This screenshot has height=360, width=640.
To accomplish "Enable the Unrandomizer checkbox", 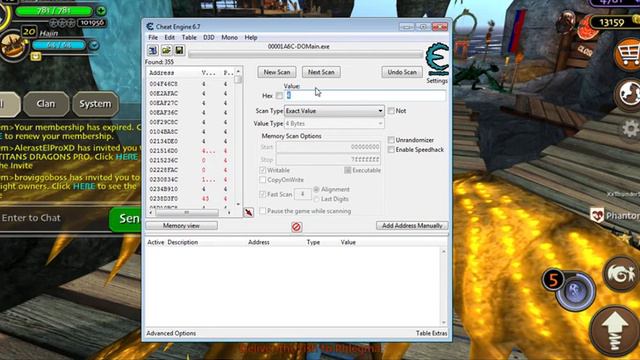I will click(391, 140).
